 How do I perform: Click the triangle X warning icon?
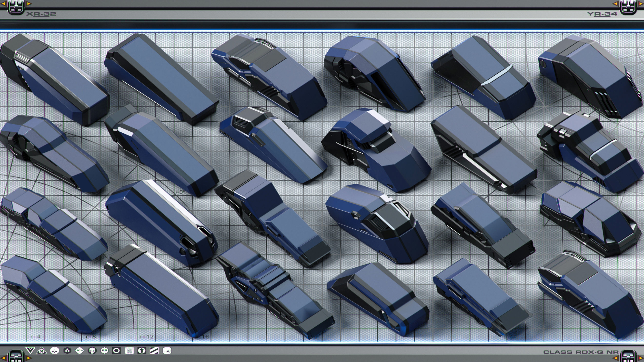pos(42,351)
